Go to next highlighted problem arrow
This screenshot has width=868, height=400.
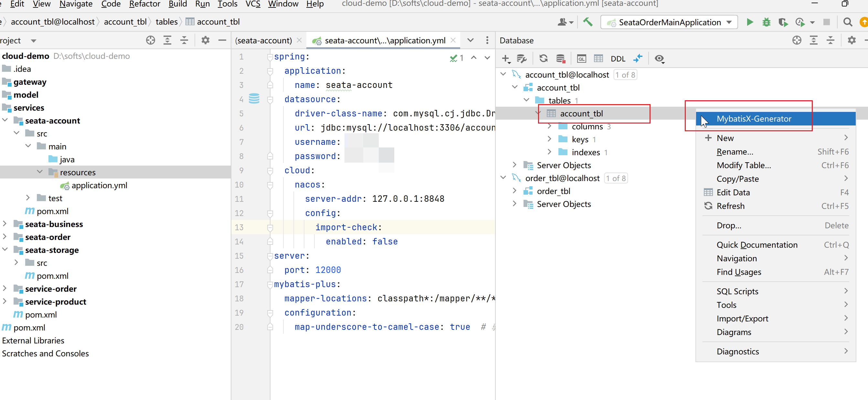(x=487, y=58)
